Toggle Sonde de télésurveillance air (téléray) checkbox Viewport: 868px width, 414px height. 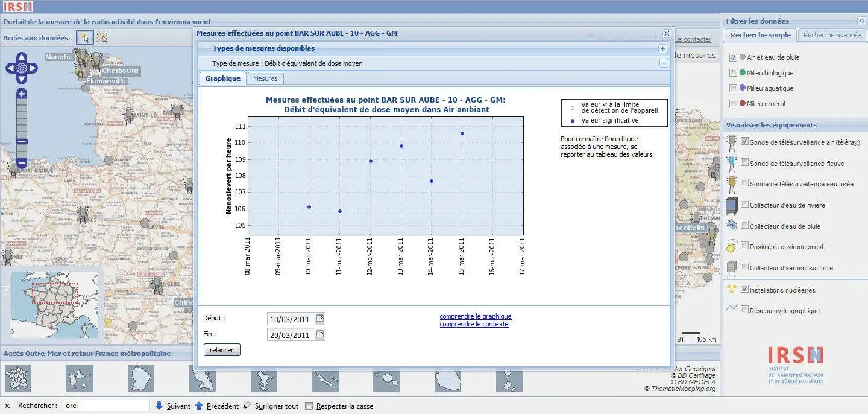744,142
